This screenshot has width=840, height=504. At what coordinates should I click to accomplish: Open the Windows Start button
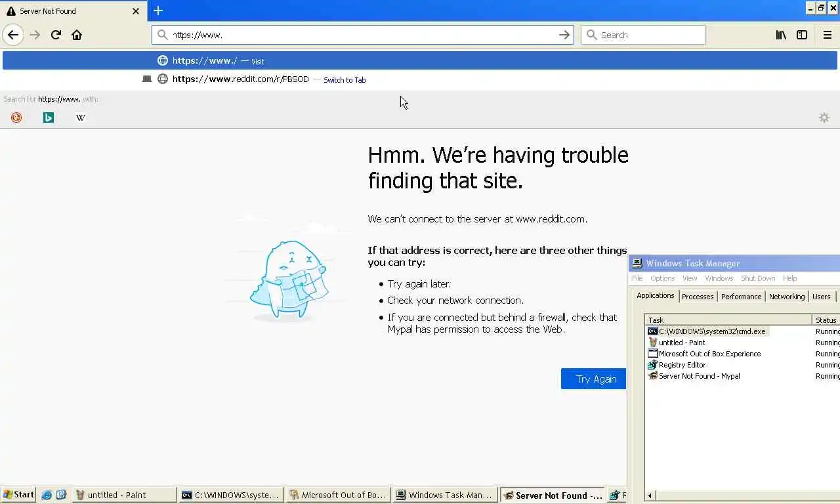[x=18, y=495]
